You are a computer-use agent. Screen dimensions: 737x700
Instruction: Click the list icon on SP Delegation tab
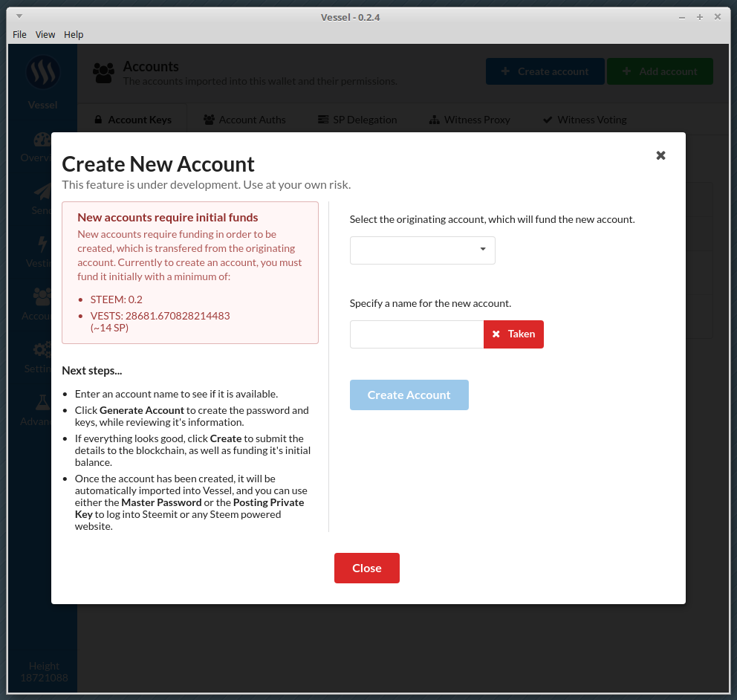(323, 120)
